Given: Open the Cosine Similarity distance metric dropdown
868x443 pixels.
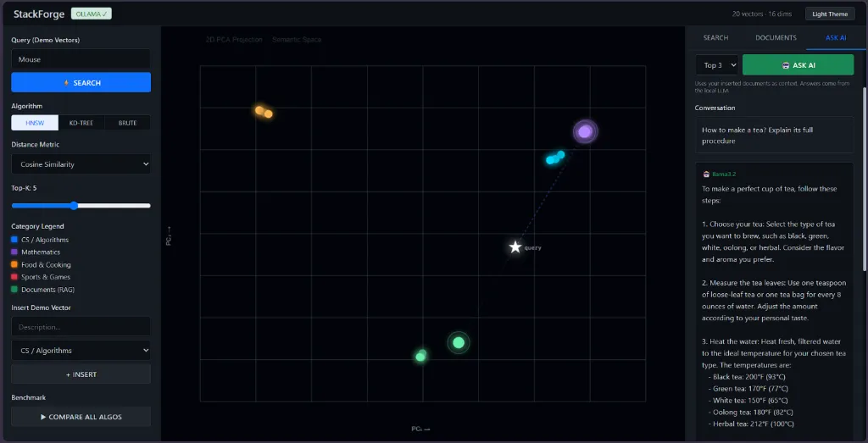Looking at the screenshot, I should coord(81,164).
